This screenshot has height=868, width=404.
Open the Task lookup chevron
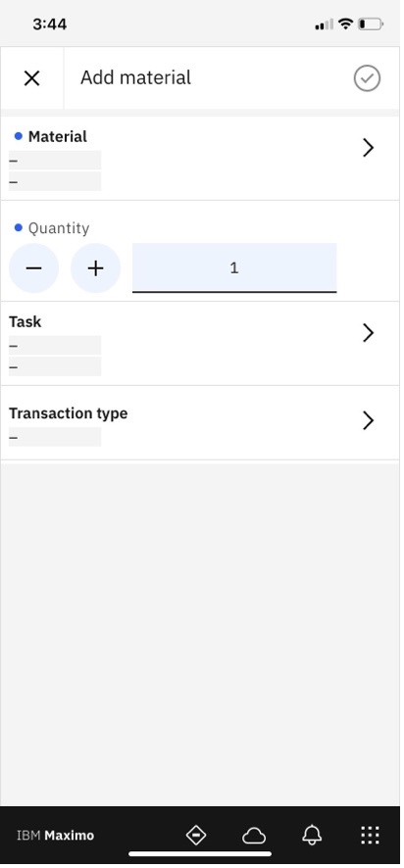368,333
